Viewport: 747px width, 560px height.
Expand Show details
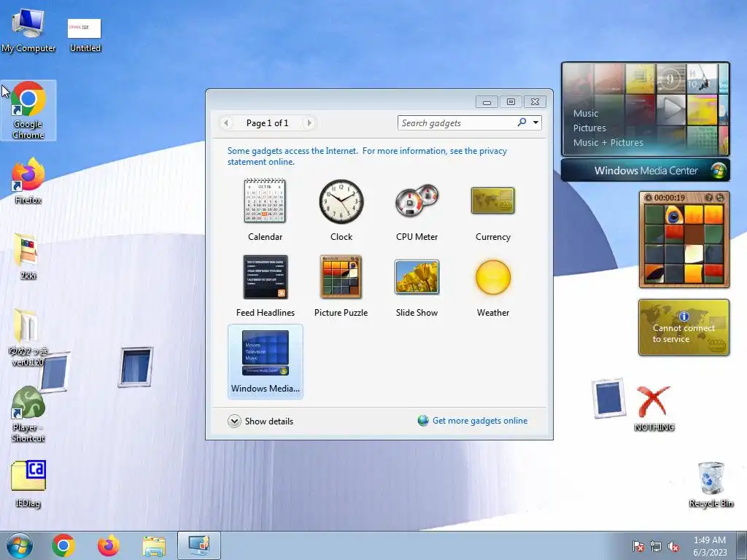(260, 421)
